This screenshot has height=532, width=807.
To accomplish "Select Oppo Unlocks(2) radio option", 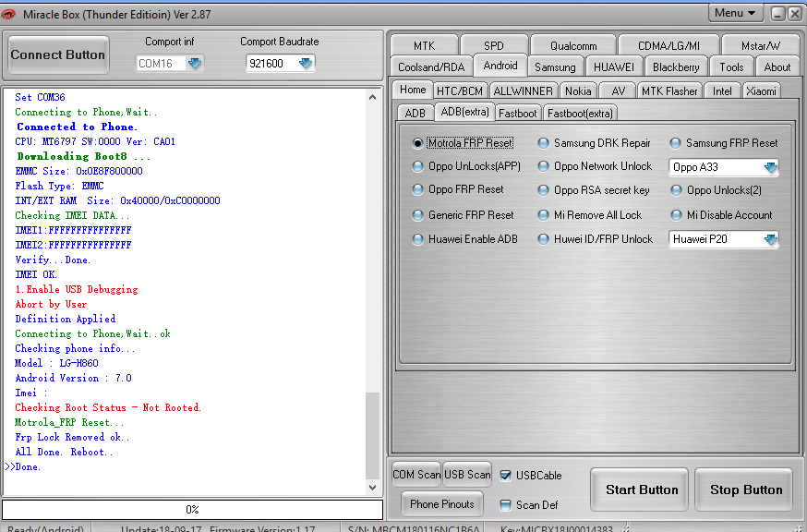I will click(676, 190).
